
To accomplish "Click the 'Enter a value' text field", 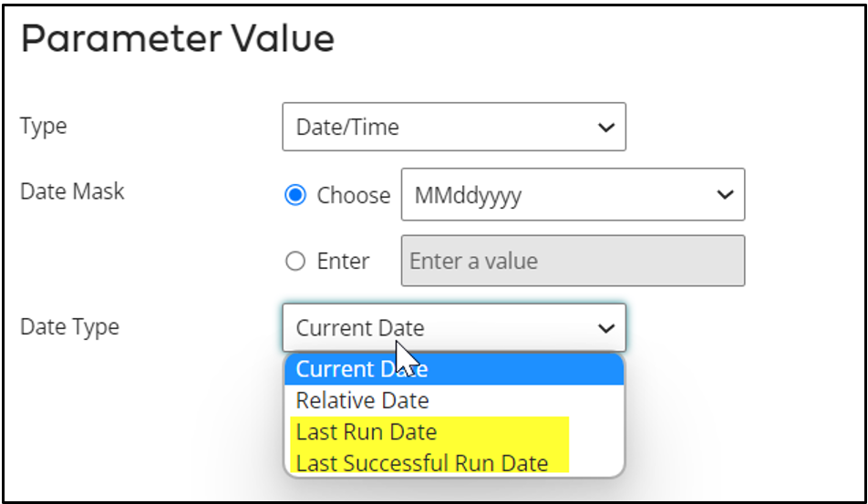I will [572, 262].
